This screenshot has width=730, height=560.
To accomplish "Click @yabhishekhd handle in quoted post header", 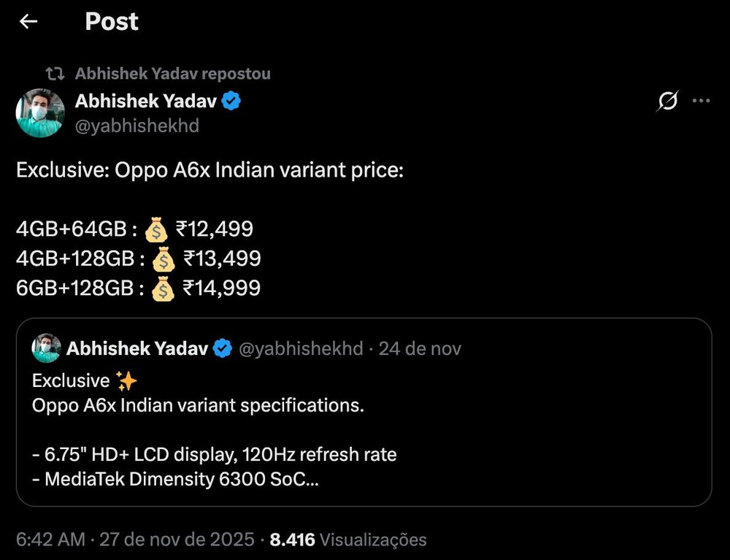I will pos(301,349).
